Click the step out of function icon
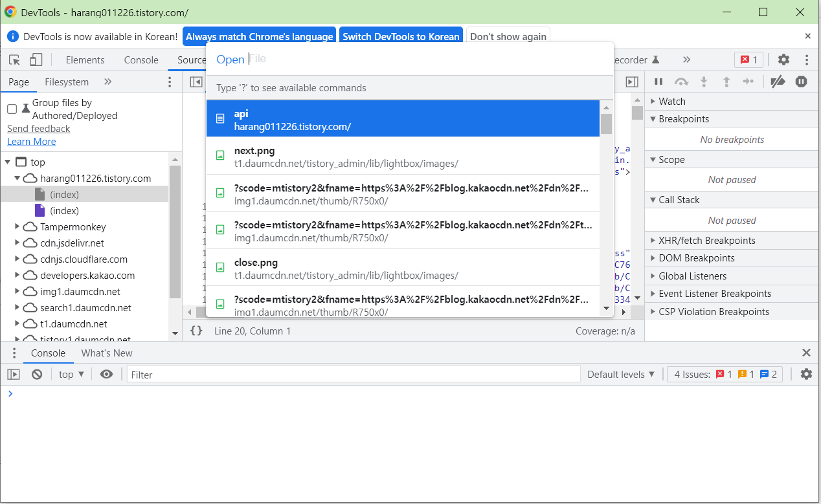The image size is (821, 504). click(726, 82)
